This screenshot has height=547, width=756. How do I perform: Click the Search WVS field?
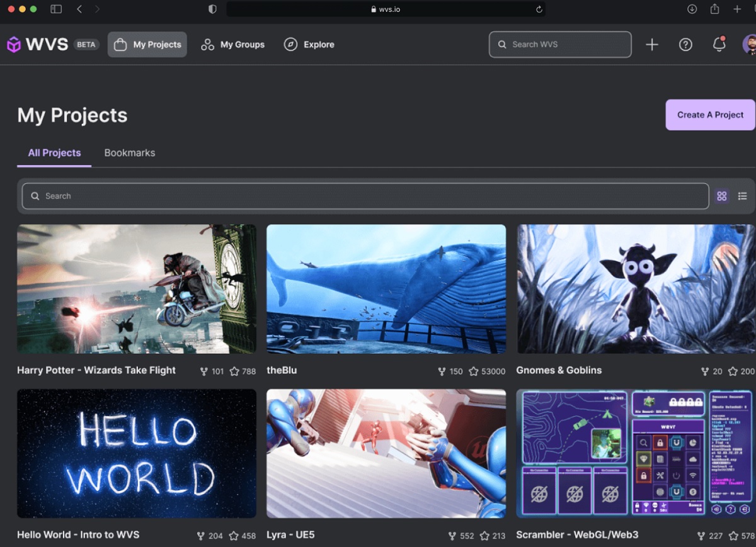(560, 45)
